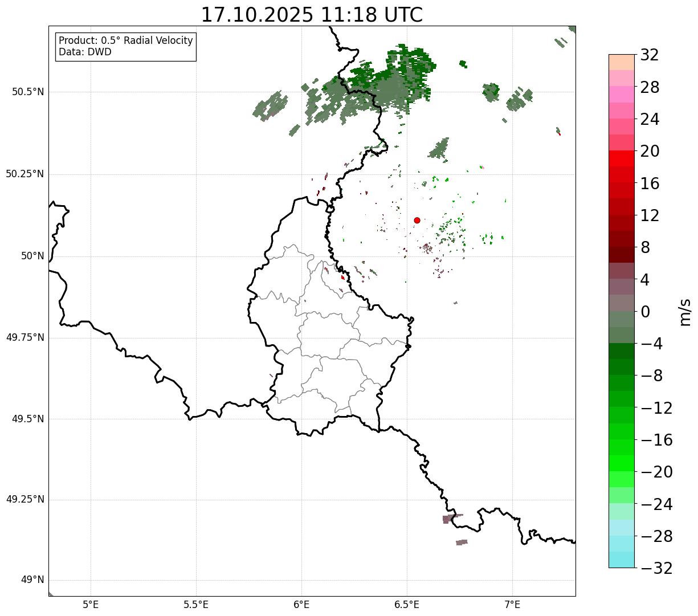Click the −20 colorbar tick label

[656, 472]
